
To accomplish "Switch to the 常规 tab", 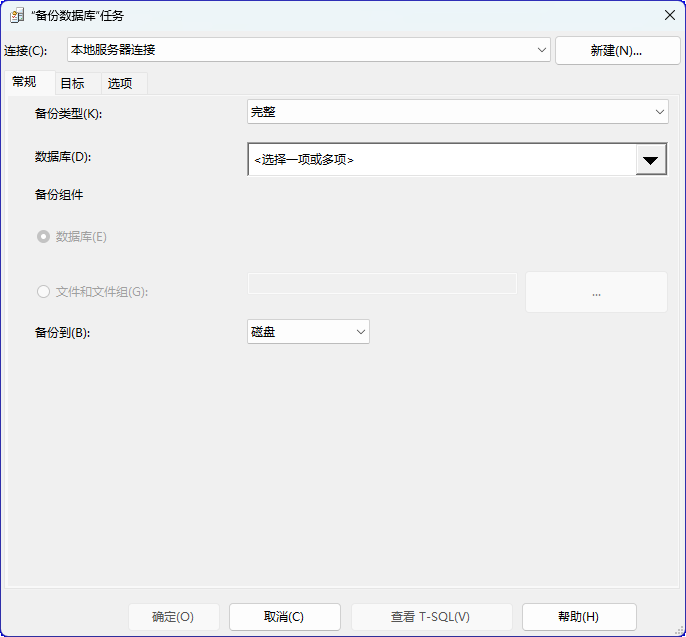I will (x=25, y=83).
